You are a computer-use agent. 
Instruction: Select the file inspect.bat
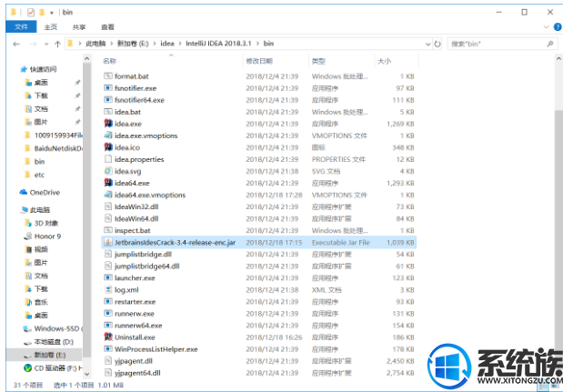pos(132,230)
